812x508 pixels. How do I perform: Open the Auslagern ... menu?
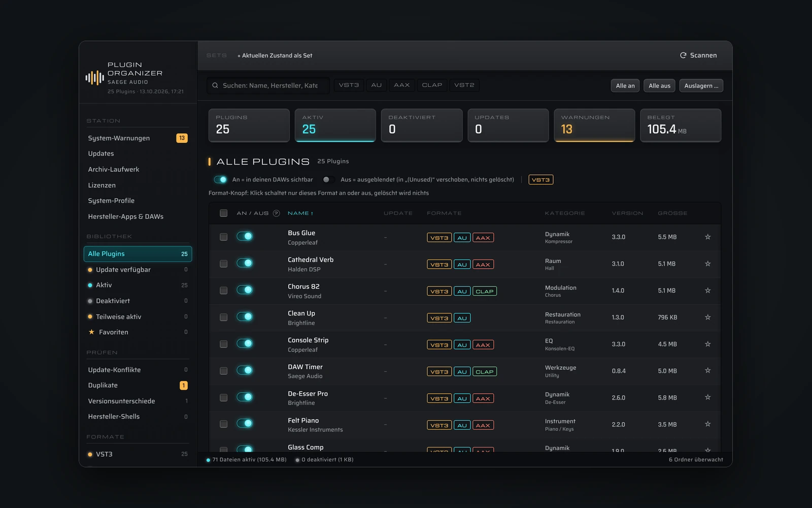coord(701,86)
